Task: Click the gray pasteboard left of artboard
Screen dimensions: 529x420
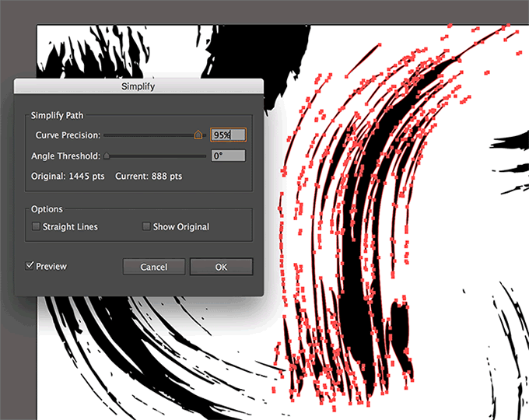Action: point(17,47)
